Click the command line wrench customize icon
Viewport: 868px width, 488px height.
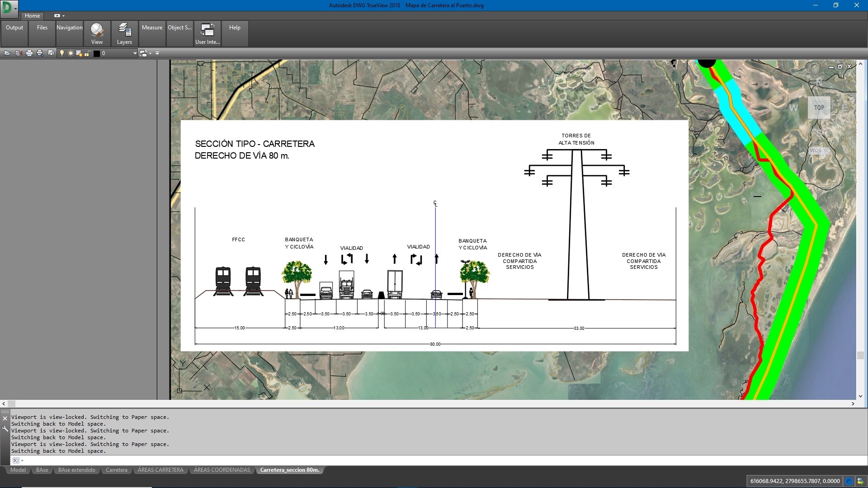pyautogui.click(x=5, y=428)
